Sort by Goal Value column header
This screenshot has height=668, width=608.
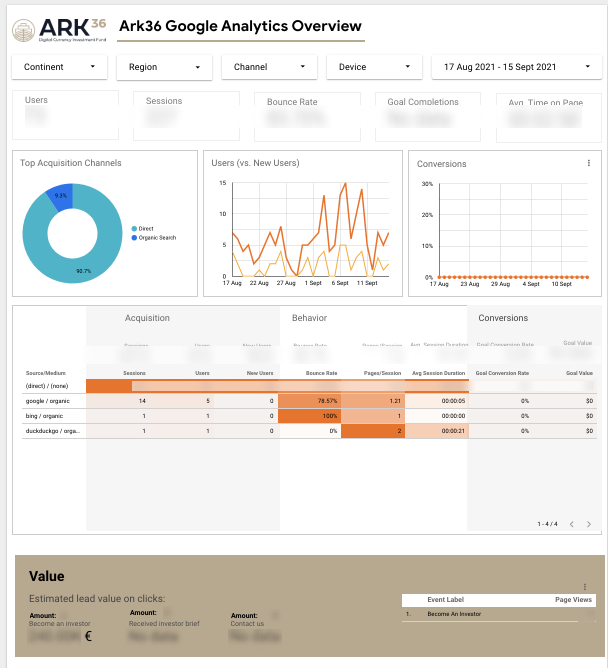pyautogui.click(x=579, y=373)
